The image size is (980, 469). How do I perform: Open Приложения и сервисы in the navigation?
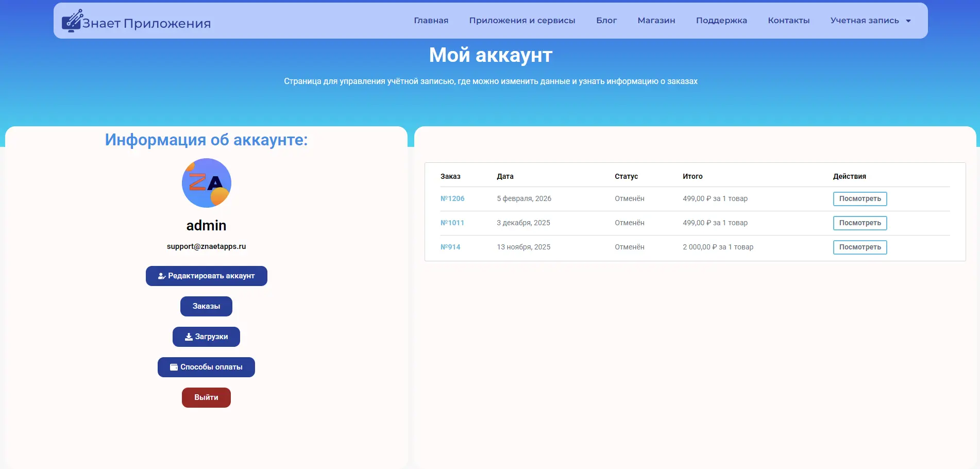pos(522,21)
